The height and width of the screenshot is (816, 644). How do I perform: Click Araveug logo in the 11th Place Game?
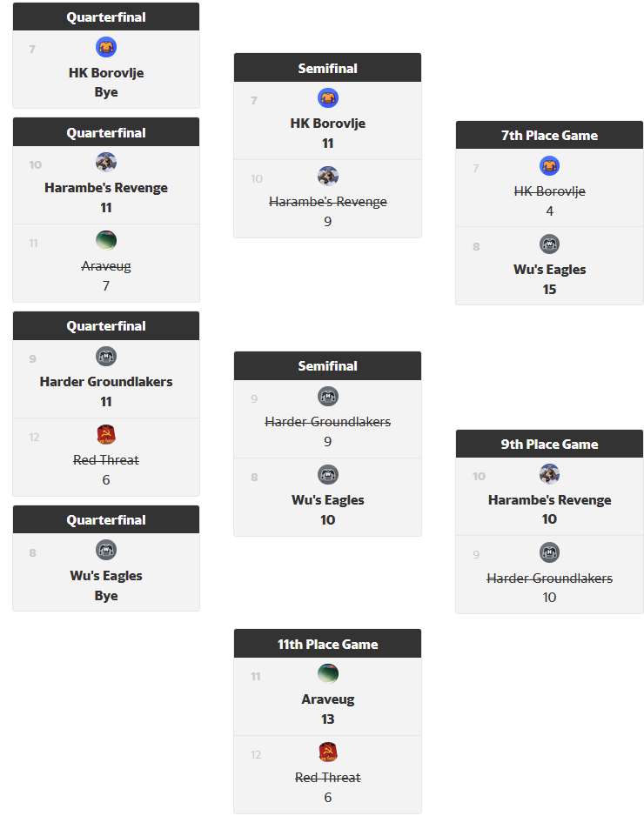[328, 673]
